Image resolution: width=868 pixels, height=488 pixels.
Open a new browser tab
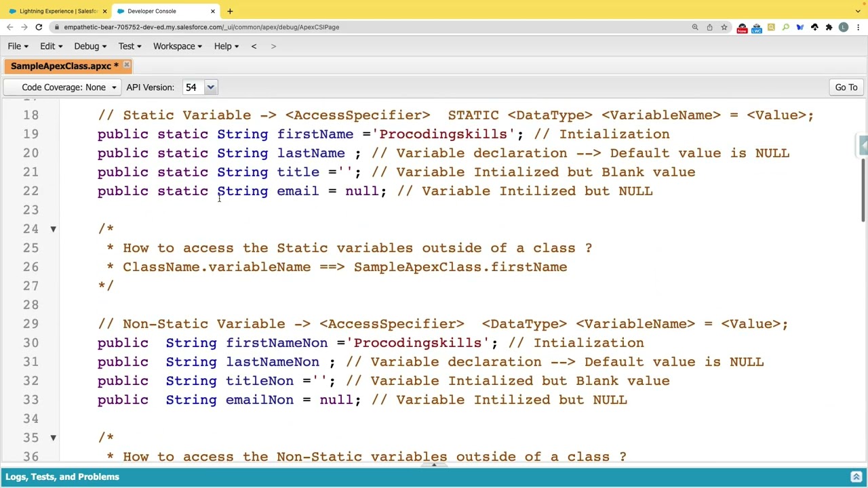(x=230, y=11)
